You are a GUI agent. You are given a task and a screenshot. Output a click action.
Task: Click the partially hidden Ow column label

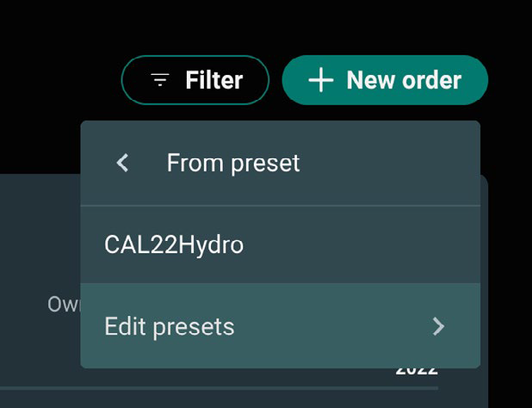click(64, 304)
